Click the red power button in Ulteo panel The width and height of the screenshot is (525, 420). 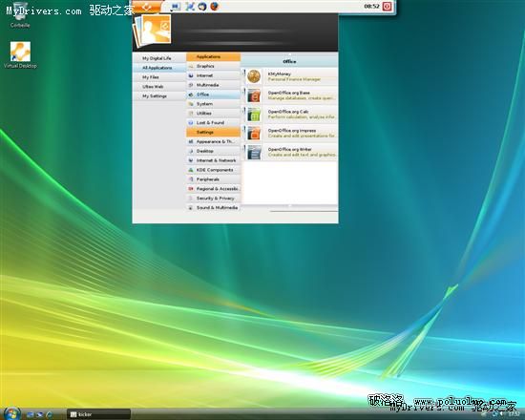click(387, 6)
